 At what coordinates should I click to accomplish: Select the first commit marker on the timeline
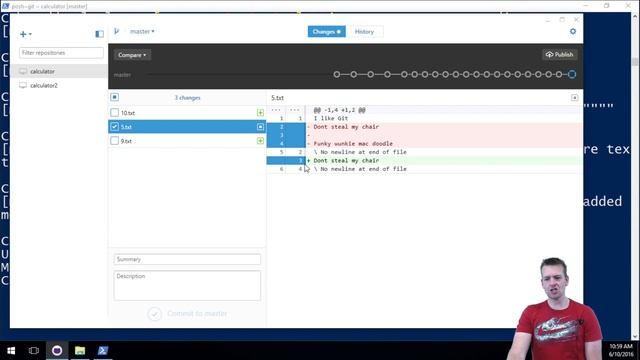(x=337, y=74)
